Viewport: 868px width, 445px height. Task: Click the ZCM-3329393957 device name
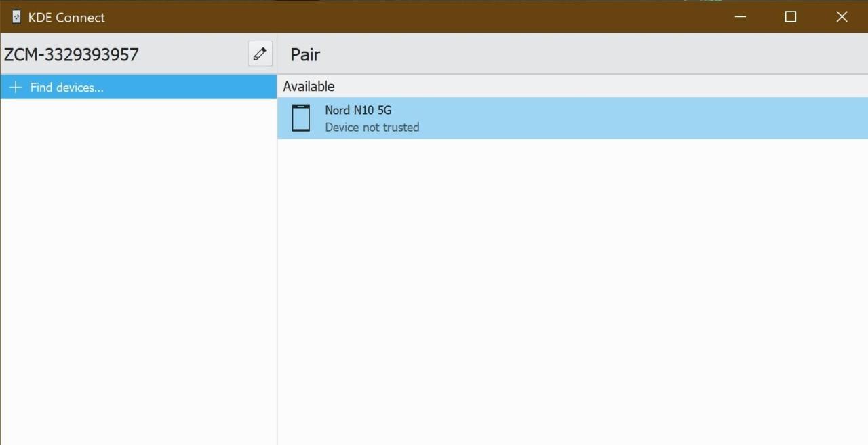pos(71,54)
